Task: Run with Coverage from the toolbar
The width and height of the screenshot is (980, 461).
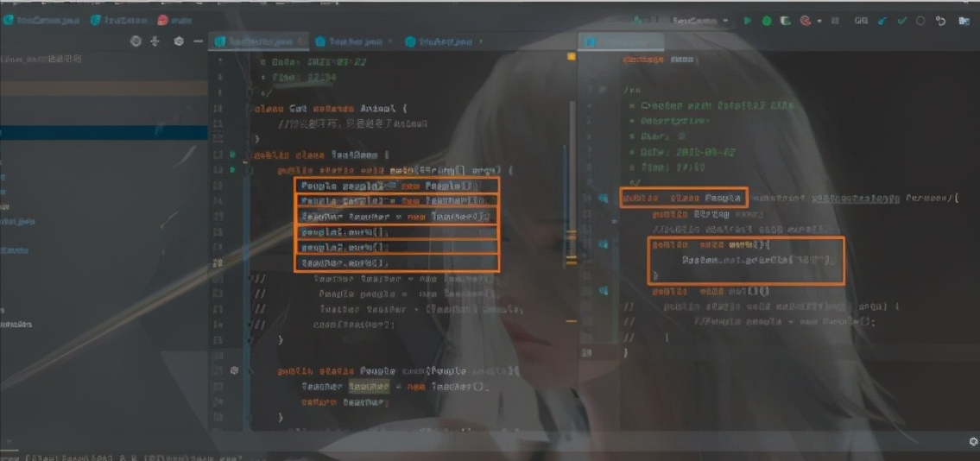Action: tap(786, 21)
